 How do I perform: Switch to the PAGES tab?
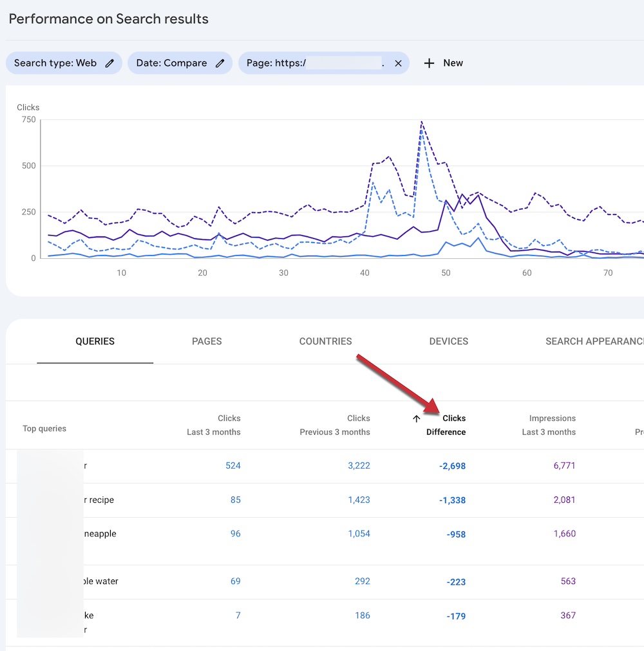[207, 341]
